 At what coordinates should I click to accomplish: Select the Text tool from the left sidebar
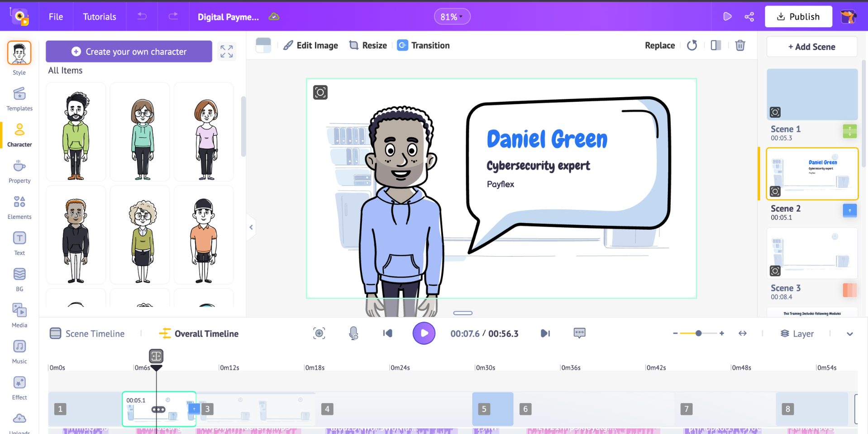pos(19,243)
